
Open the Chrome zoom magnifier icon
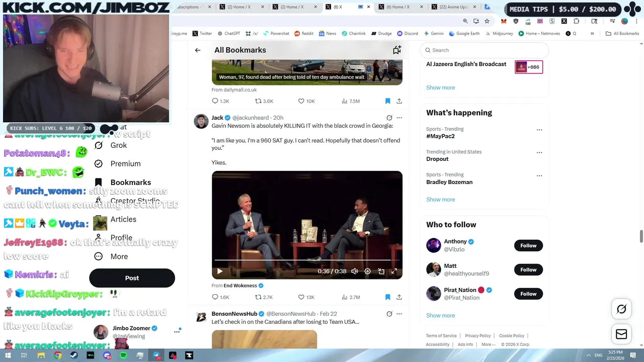pos(465,21)
